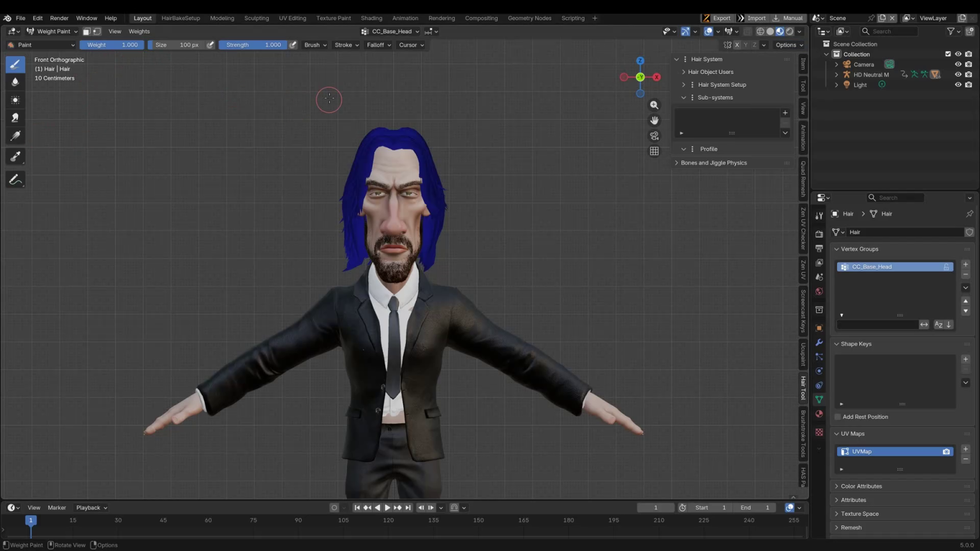Enable the Add Rest Position checkbox
The height and width of the screenshot is (551, 980).
coord(838,416)
